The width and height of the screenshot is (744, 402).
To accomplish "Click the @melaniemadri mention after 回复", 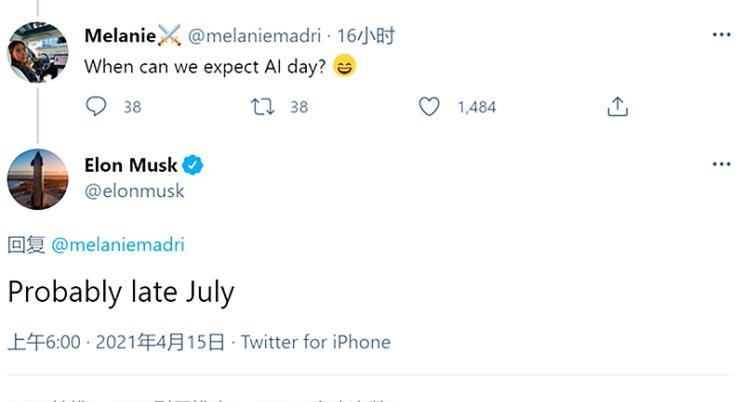I will tap(117, 245).
